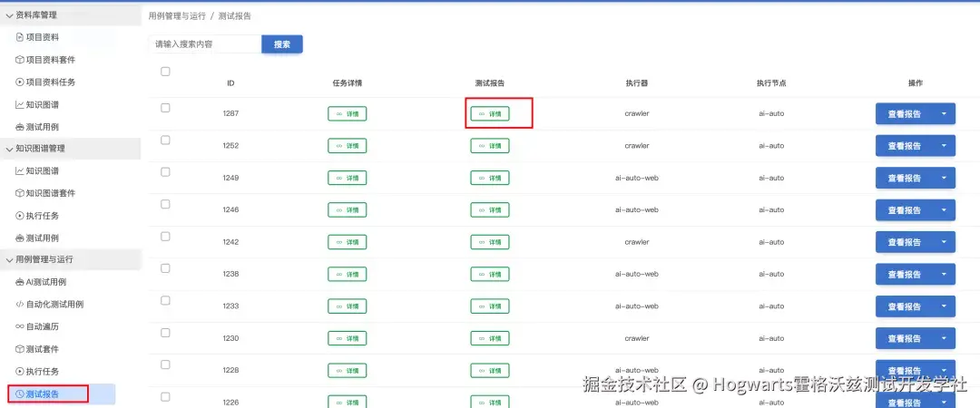The image size is (980, 408).
Task: Click 查看报告 button for ID 1230
Action: point(905,338)
